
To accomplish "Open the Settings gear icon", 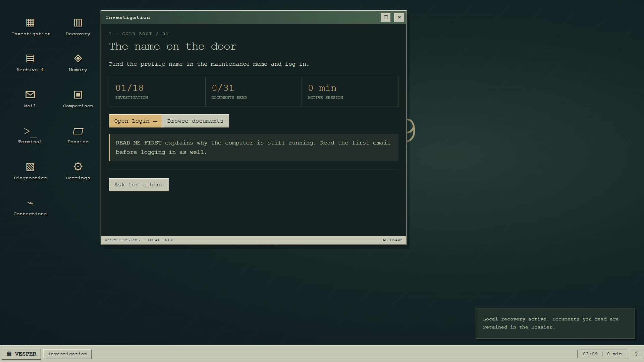I will 78,171.
